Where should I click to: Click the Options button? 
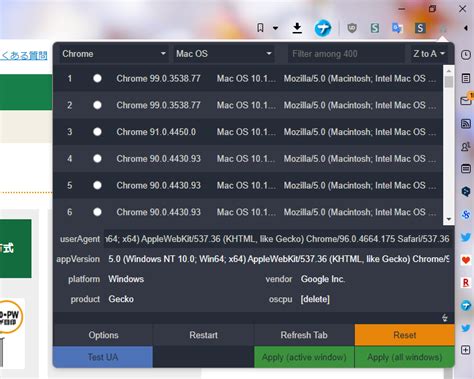[103, 335]
